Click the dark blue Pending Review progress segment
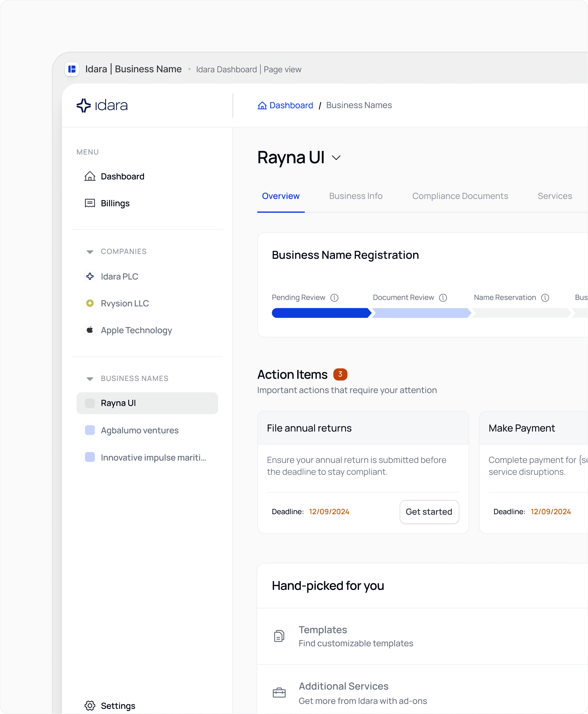 point(320,313)
